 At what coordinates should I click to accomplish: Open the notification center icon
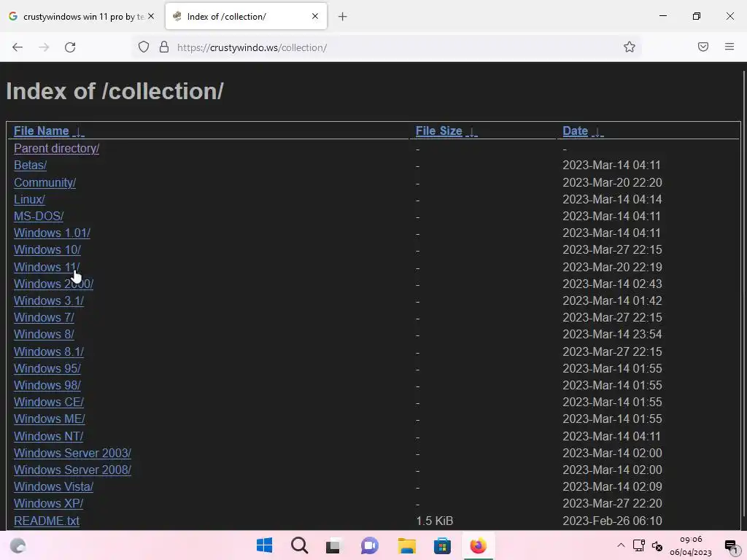tap(731, 546)
